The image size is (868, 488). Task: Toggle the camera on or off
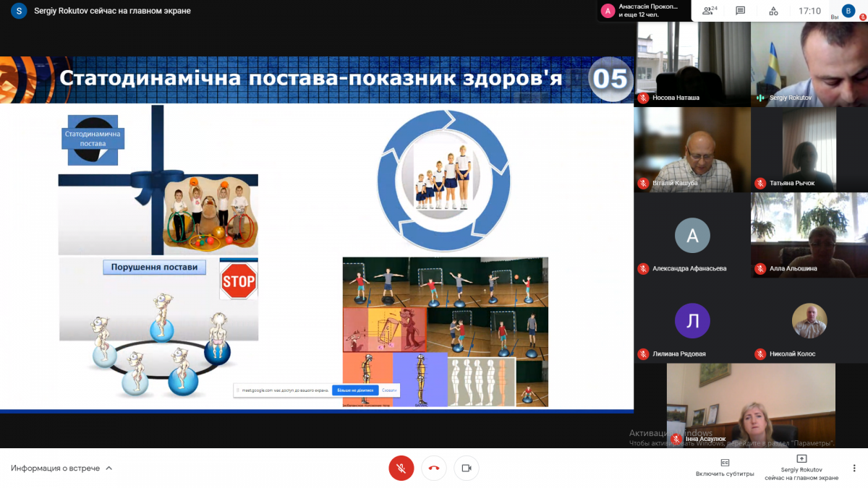[x=467, y=468]
